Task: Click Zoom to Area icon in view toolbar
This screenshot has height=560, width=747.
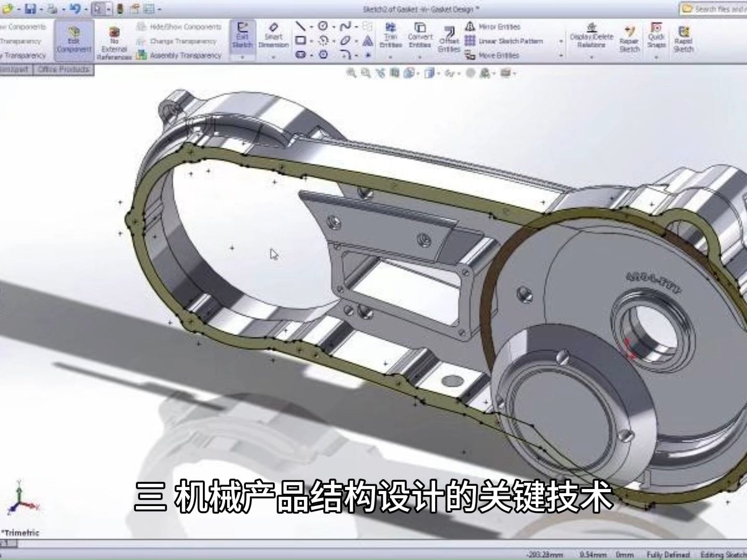Action: click(366, 74)
